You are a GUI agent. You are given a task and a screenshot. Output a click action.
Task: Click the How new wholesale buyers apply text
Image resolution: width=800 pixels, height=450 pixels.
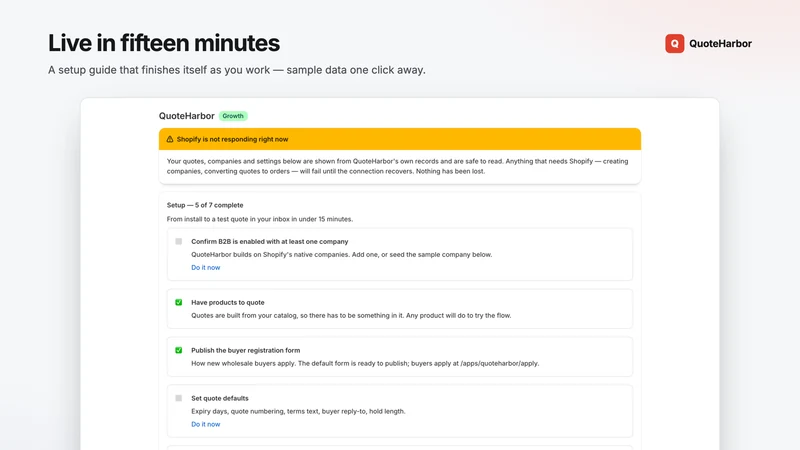[365, 363]
